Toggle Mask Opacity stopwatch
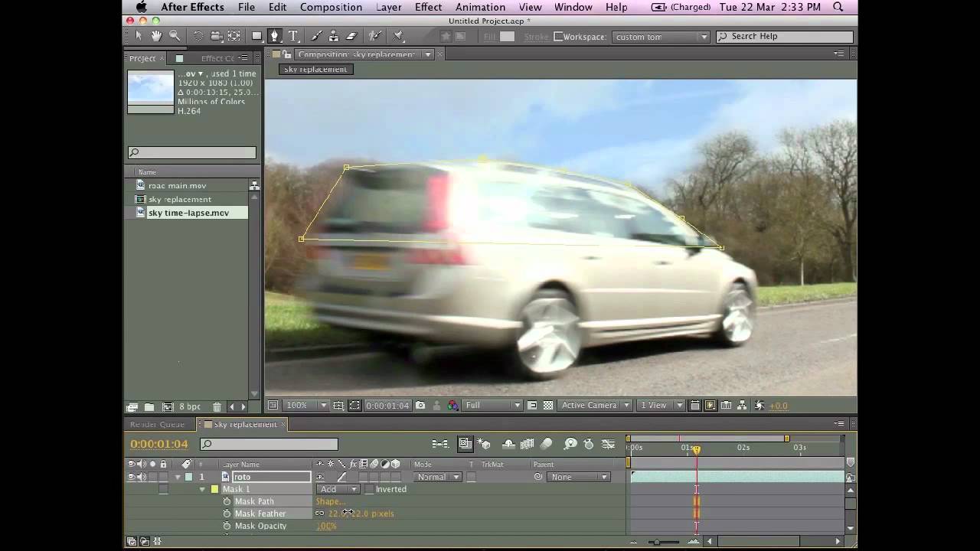980x551 pixels. click(x=227, y=526)
